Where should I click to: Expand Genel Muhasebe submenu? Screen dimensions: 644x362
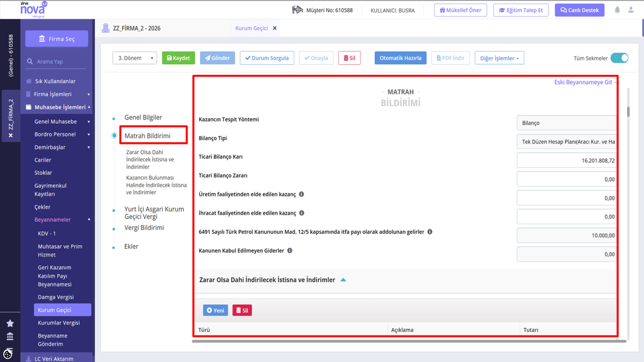(x=89, y=122)
